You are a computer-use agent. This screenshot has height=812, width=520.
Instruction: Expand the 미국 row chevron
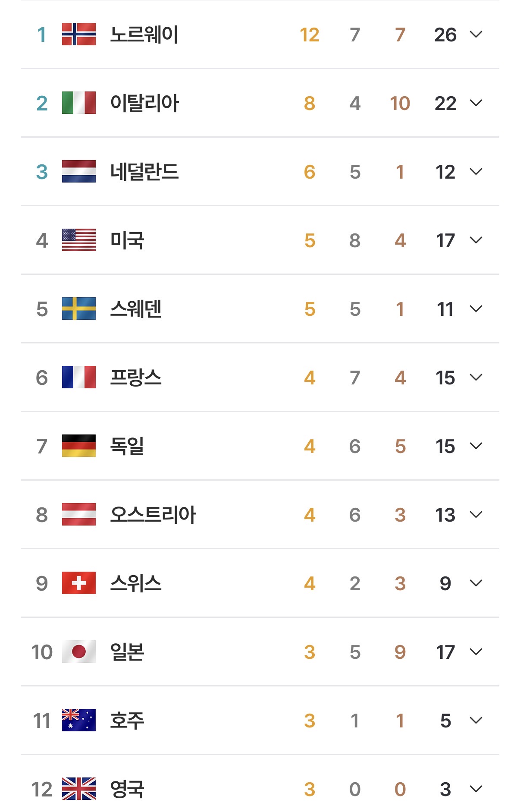(x=476, y=240)
